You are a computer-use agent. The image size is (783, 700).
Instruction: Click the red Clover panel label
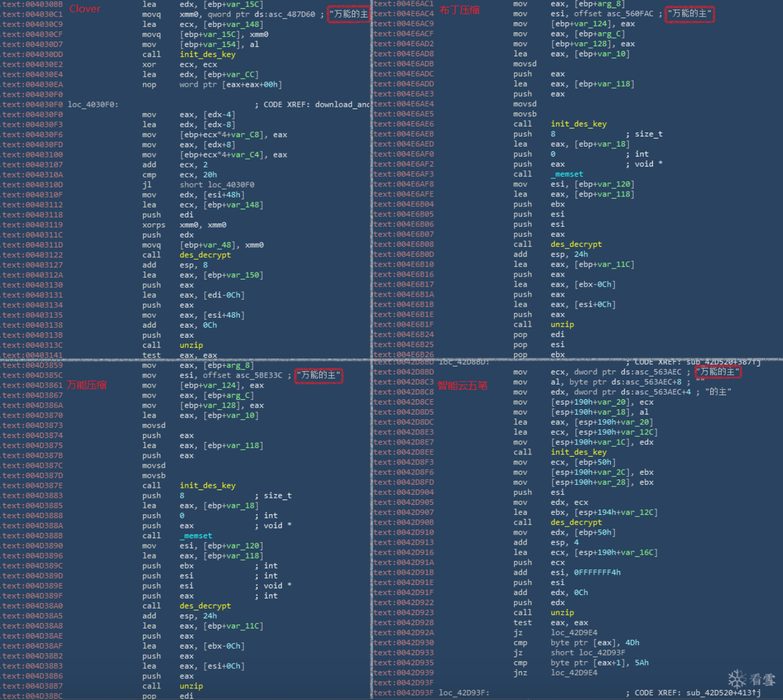(x=84, y=9)
